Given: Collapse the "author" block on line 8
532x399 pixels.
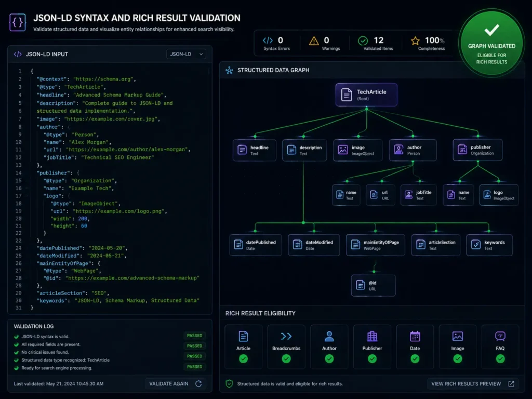Looking at the screenshot, I should click(x=69, y=127).
